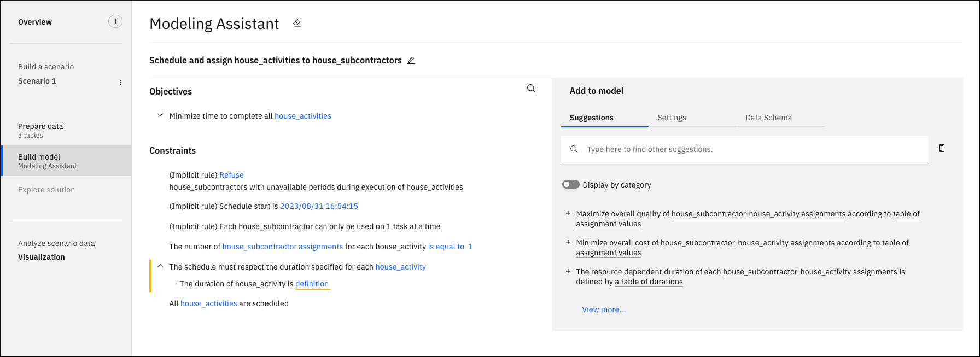Viewport: 980px width, 357px height.
Task: Open the Visualization section
Action: point(42,257)
